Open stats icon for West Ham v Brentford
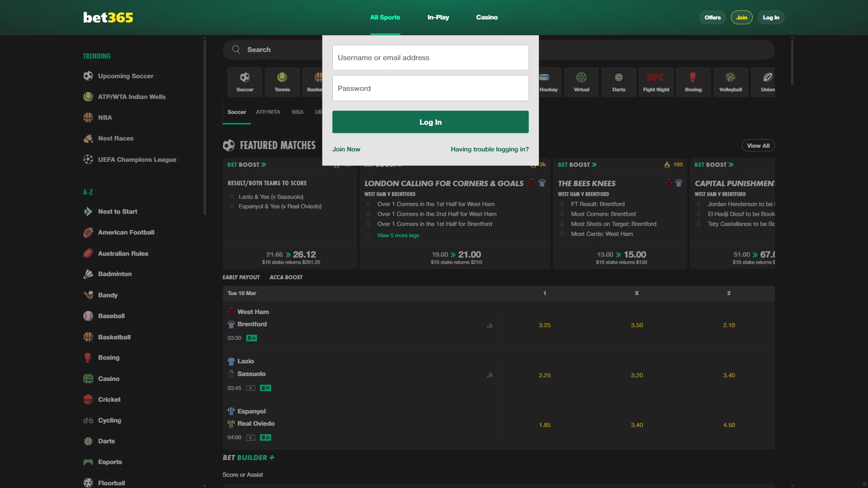The image size is (868, 488). (490, 325)
